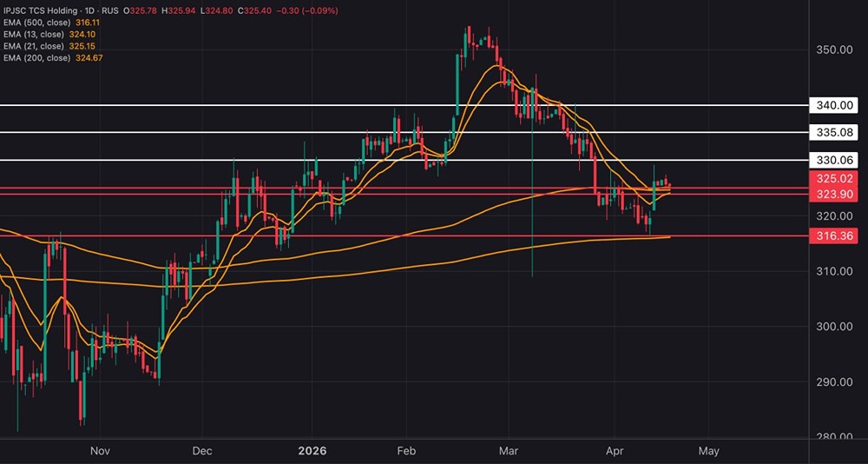Click the red 325.02 price label

833,180
